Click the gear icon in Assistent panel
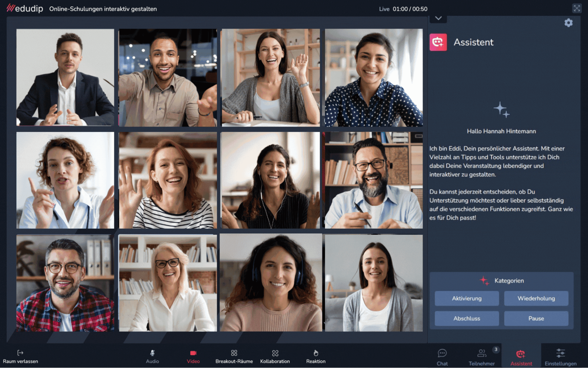Viewport: 588px width, 368px height. click(x=568, y=23)
